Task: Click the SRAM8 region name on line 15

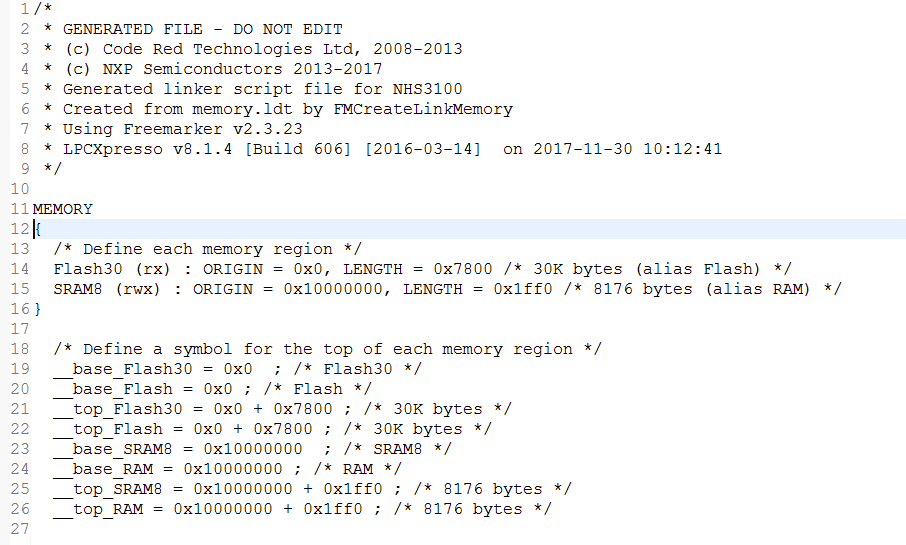Action: click(x=78, y=289)
